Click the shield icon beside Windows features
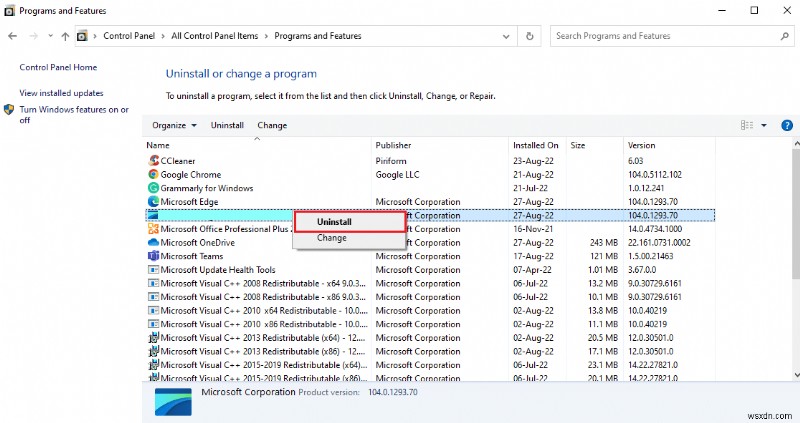Viewport: 800px width, 423px height. tap(9, 109)
